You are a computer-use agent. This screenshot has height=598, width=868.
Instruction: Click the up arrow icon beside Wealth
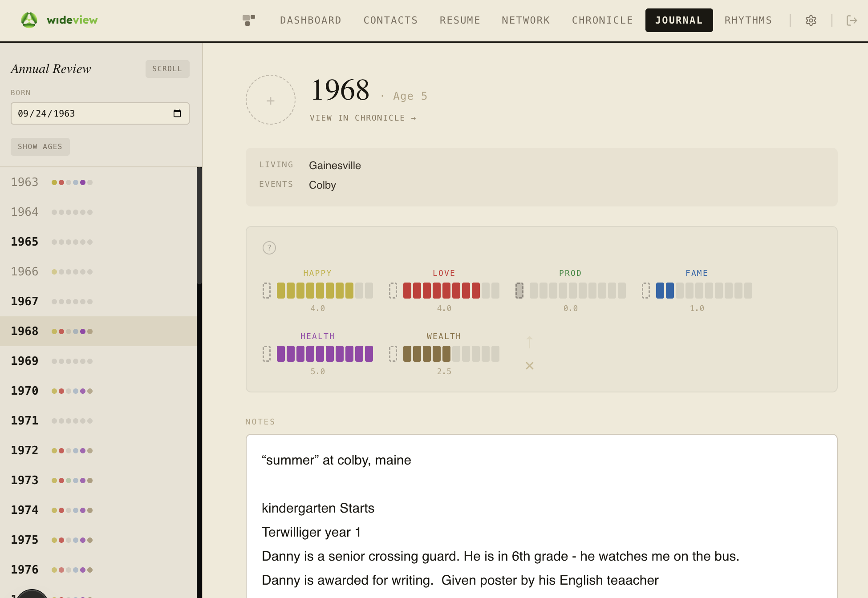(x=529, y=342)
